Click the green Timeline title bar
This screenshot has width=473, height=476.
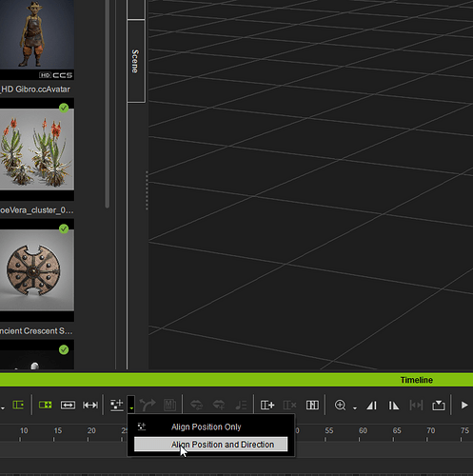pos(236,380)
